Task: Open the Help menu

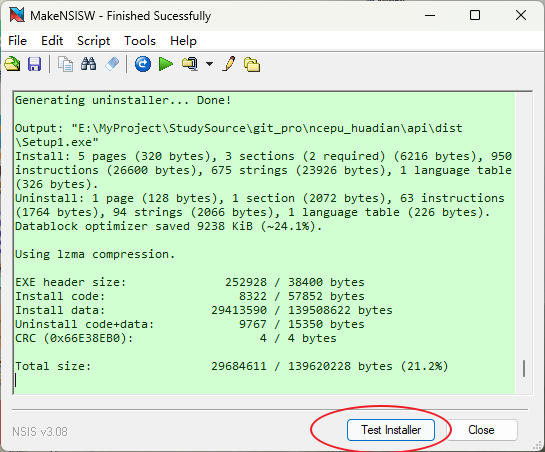Action: pos(183,41)
